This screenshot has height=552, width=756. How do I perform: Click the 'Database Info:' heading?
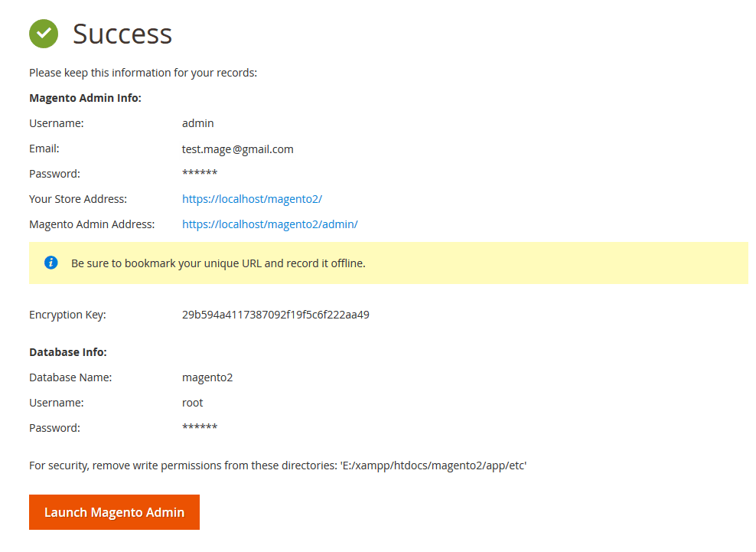[x=67, y=352]
